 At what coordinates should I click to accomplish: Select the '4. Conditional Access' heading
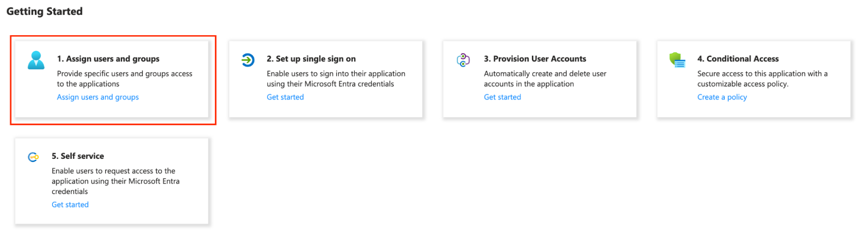(738, 59)
